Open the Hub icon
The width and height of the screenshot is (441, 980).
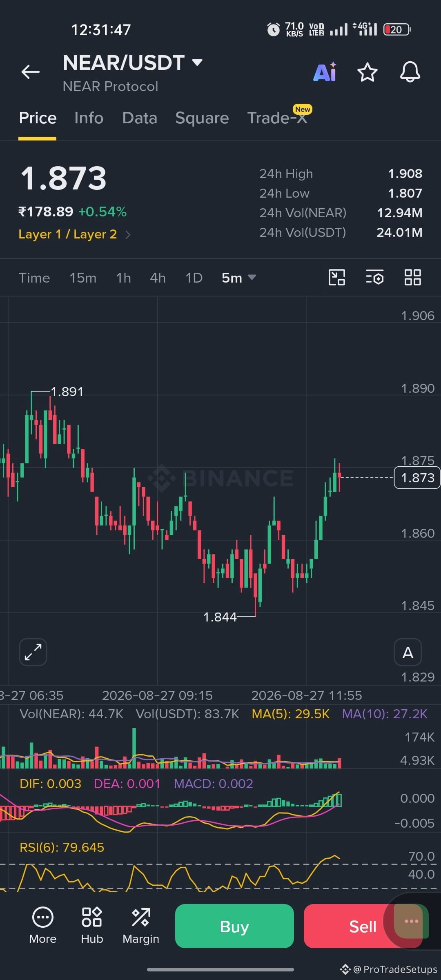pyautogui.click(x=92, y=925)
